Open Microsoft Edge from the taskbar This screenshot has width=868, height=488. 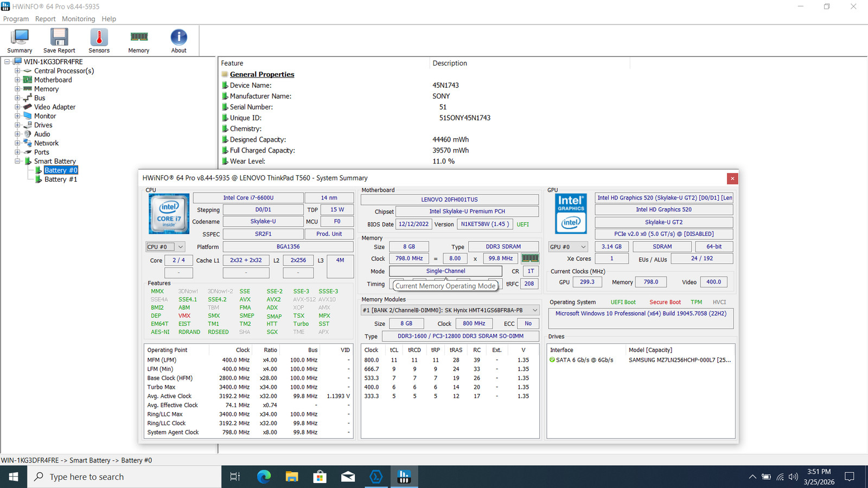[x=264, y=477]
